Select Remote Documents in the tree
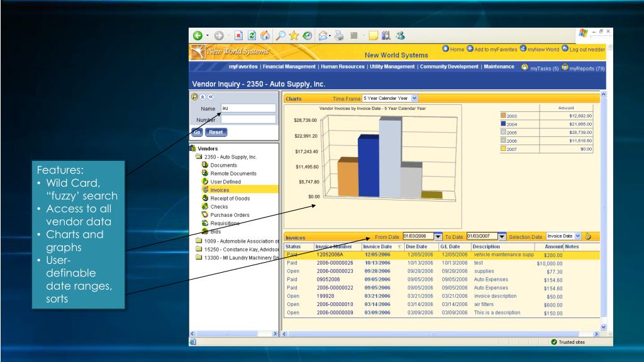Image resolution: width=644 pixels, height=362 pixels. coord(233,173)
